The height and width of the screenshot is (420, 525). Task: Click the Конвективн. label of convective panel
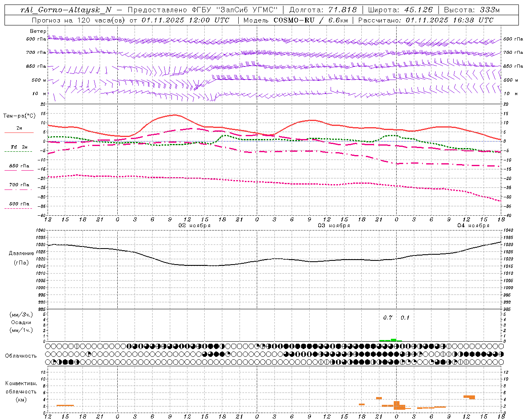pos(21,383)
